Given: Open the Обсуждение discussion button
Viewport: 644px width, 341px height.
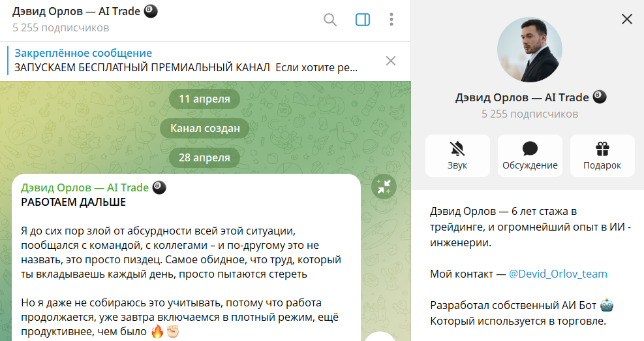Looking at the screenshot, I should [x=530, y=155].
